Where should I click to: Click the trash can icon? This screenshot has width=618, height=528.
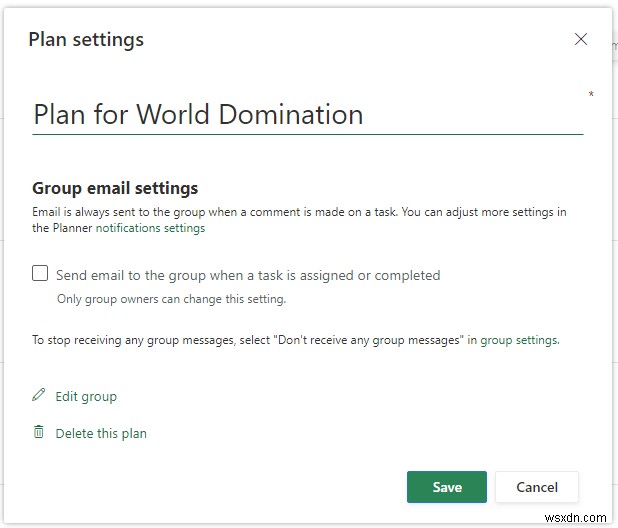pos(39,432)
